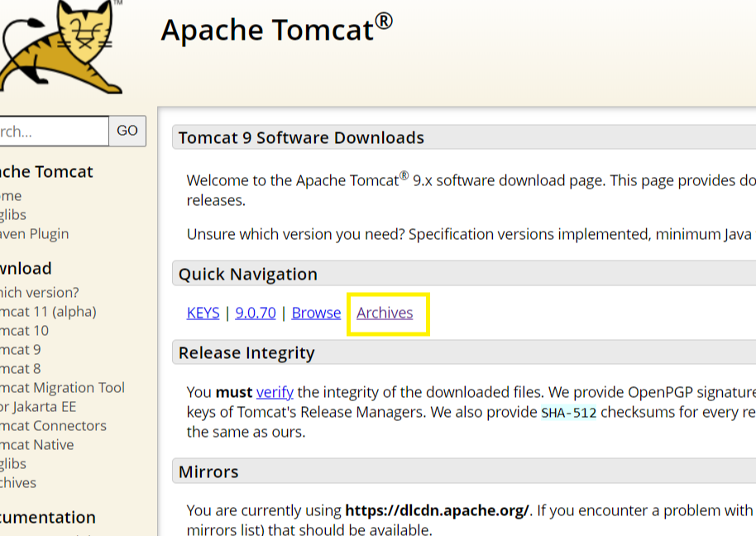This screenshot has width=756, height=536.
Task: Open the Archives link in Quick Navigation
Action: (385, 313)
